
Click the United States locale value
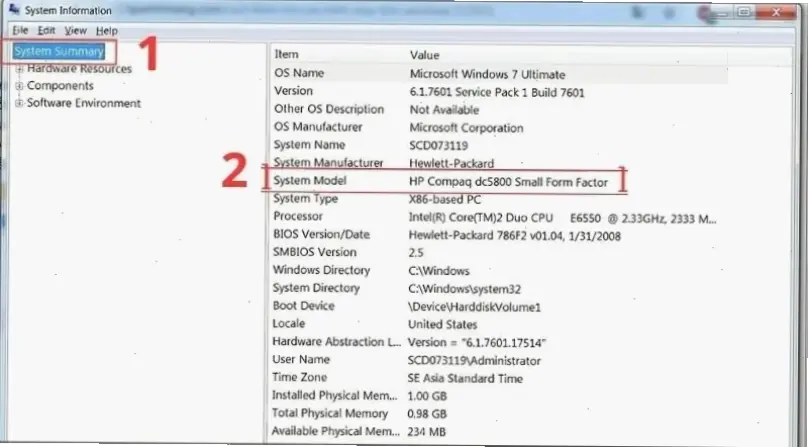[443, 324]
